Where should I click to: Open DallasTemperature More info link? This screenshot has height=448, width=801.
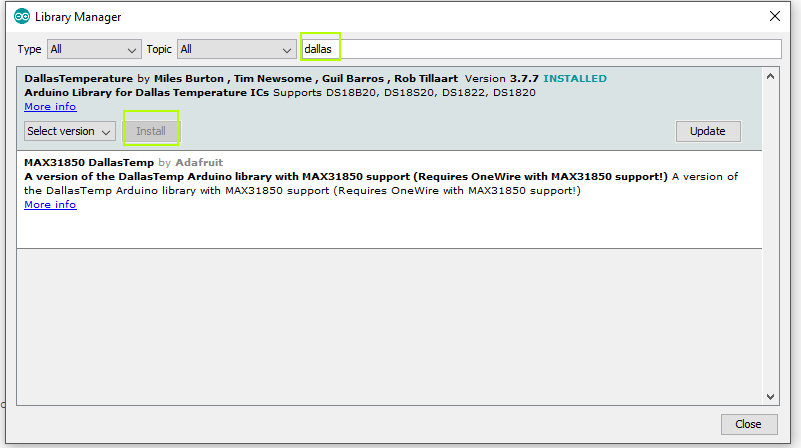[x=50, y=107]
